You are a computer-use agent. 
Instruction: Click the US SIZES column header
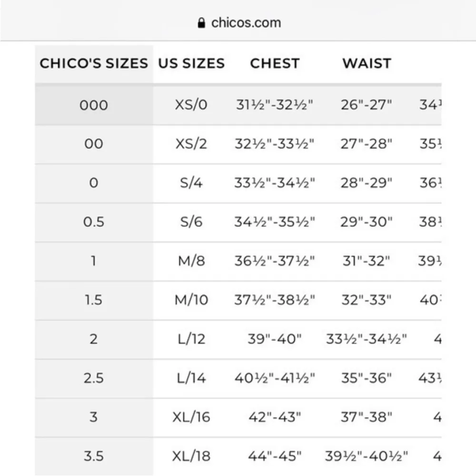pyautogui.click(x=191, y=63)
